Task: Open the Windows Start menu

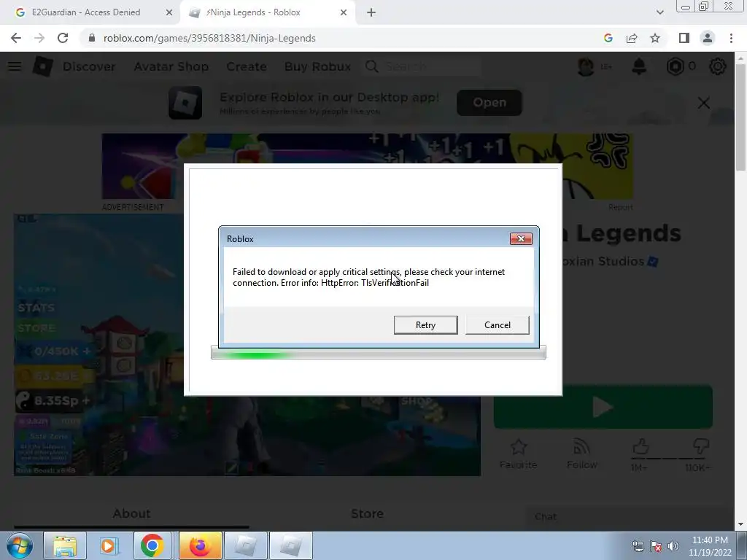Action: (x=20, y=545)
